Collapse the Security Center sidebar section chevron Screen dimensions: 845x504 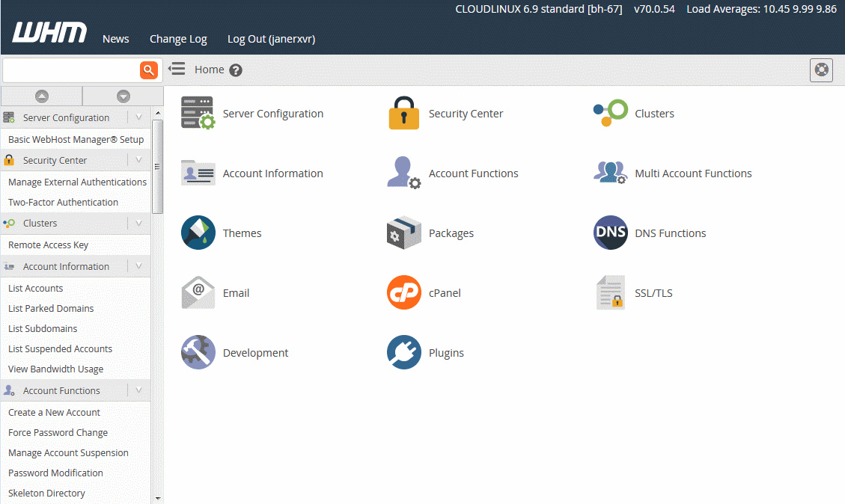pos(139,160)
